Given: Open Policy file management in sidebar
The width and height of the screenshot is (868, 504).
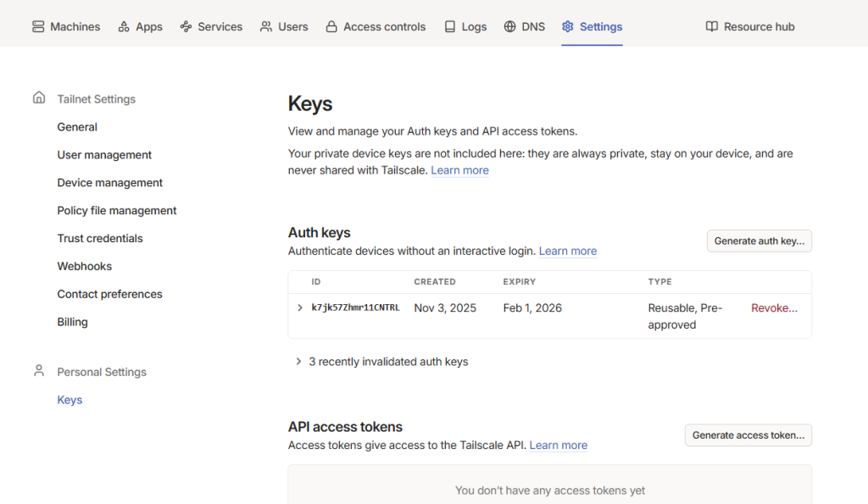Looking at the screenshot, I should tap(117, 211).
